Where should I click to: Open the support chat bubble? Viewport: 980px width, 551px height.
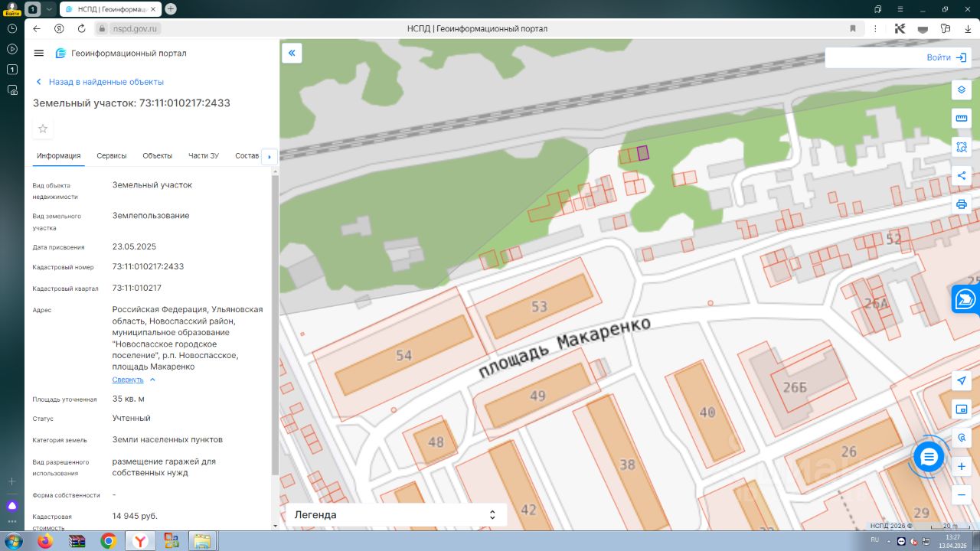[x=929, y=457]
